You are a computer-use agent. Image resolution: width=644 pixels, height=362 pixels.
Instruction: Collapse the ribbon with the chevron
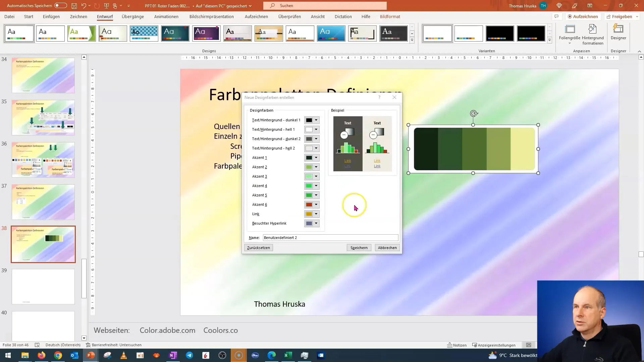[x=639, y=51]
